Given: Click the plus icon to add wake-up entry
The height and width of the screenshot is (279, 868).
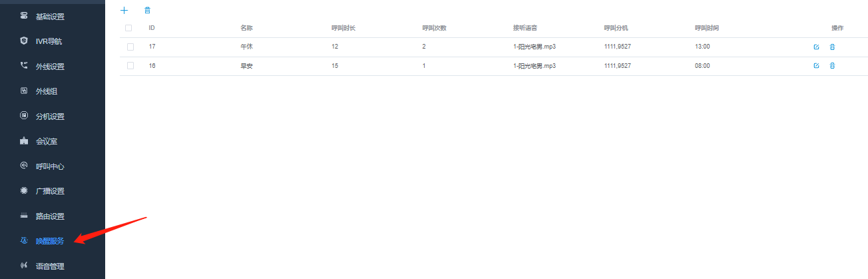Looking at the screenshot, I should tap(124, 10).
